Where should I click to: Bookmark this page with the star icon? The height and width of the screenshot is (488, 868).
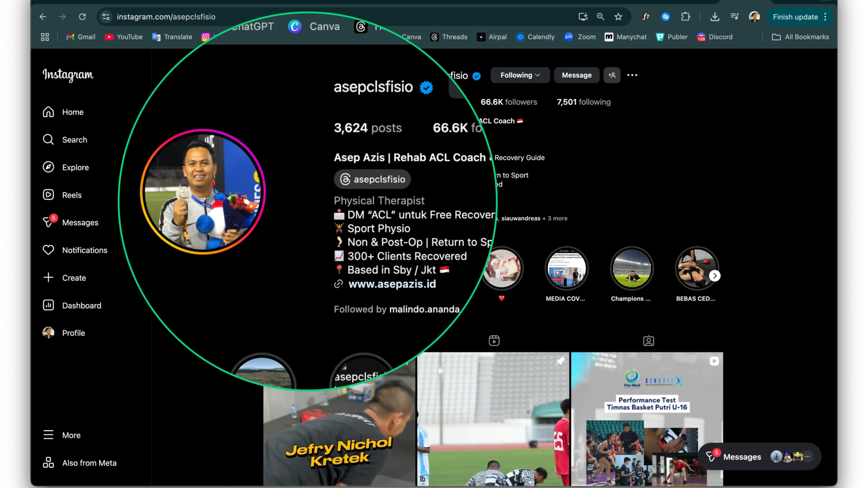(x=618, y=17)
